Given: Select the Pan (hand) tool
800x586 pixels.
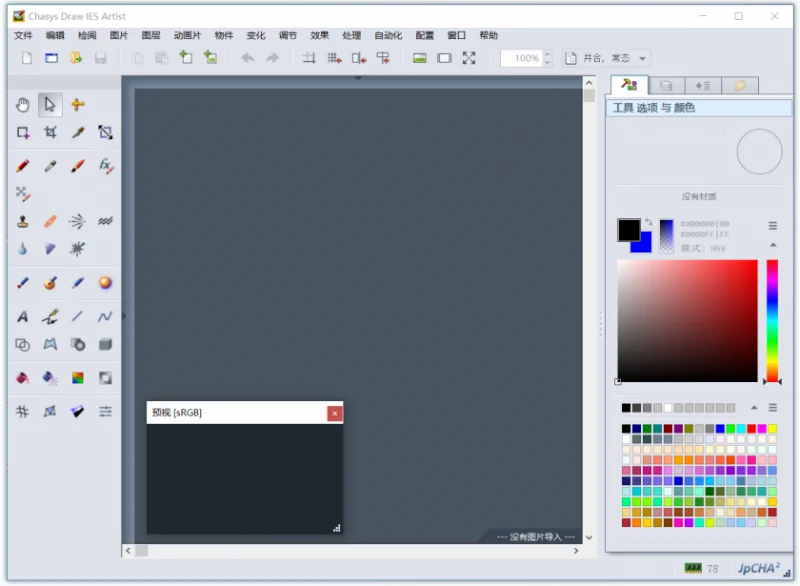Looking at the screenshot, I should pyautogui.click(x=23, y=105).
